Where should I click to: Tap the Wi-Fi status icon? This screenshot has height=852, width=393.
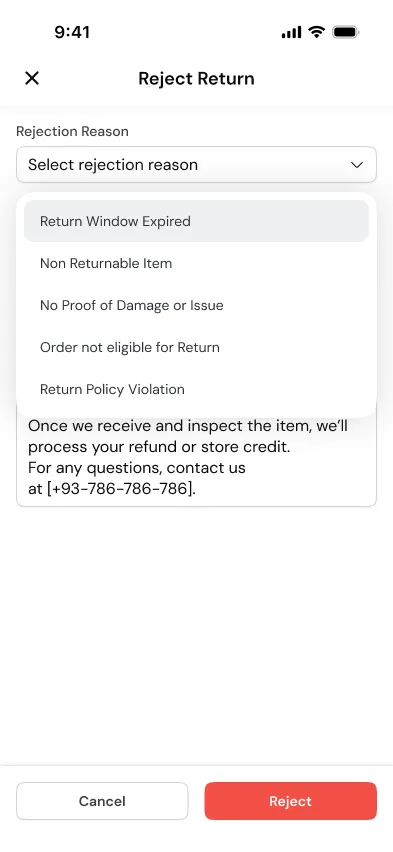[x=316, y=32]
